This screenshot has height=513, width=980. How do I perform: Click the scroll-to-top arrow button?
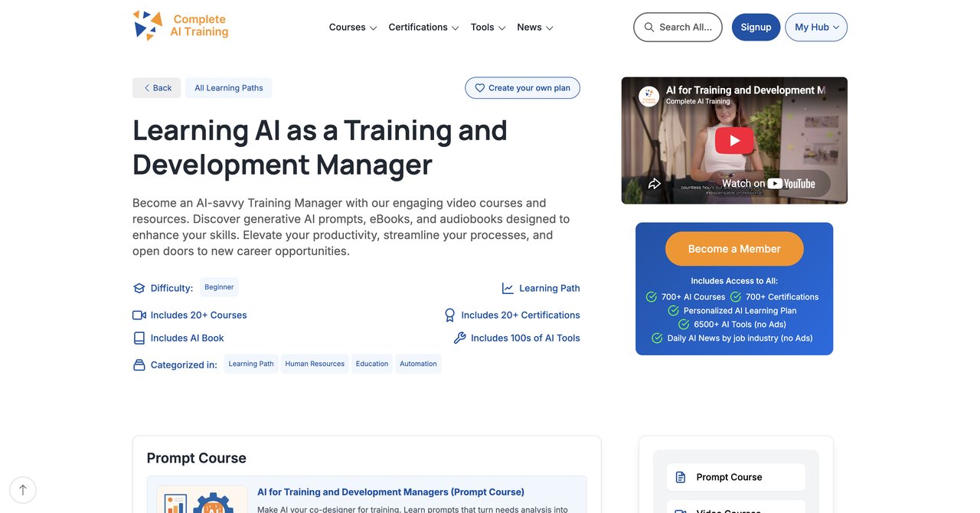click(x=23, y=490)
